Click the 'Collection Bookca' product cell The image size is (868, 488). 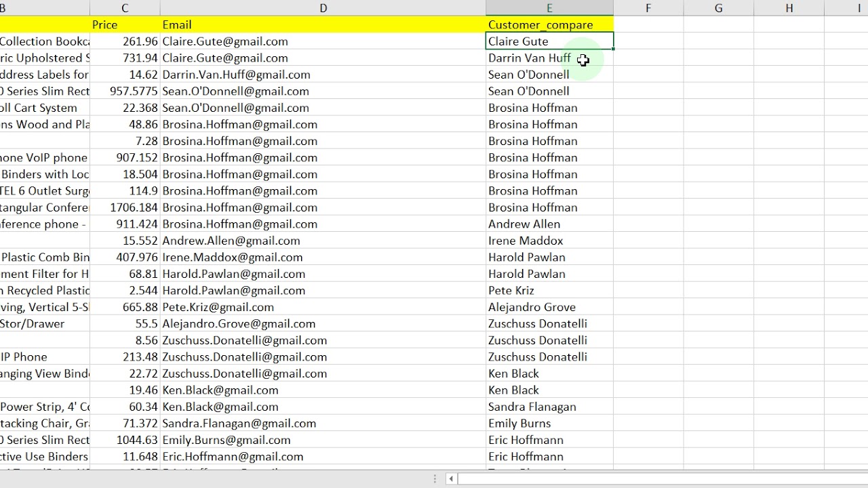coord(45,41)
